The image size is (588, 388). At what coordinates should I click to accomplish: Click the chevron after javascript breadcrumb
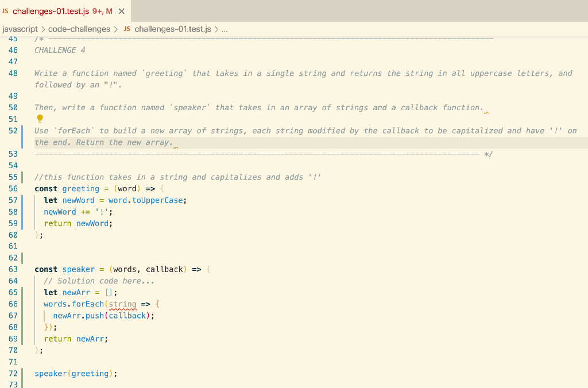(41, 29)
